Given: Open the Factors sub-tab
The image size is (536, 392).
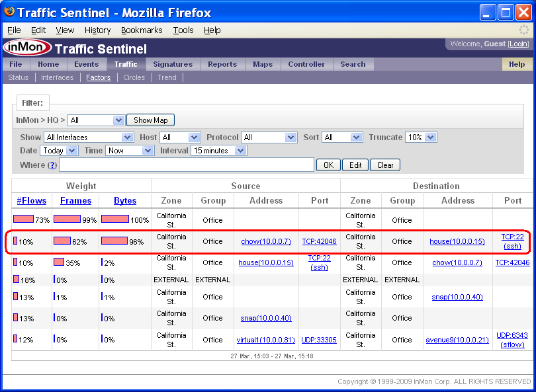Looking at the screenshot, I should (99, 77).
